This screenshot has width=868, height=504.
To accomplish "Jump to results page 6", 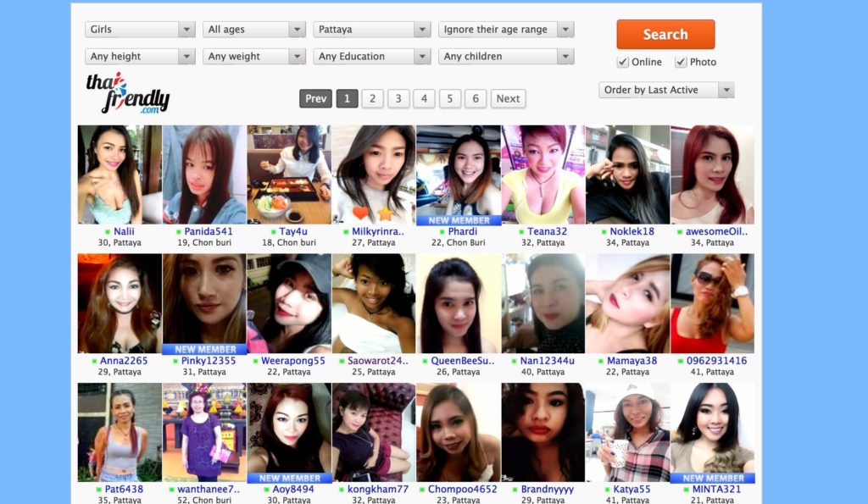I will point(476,99).
